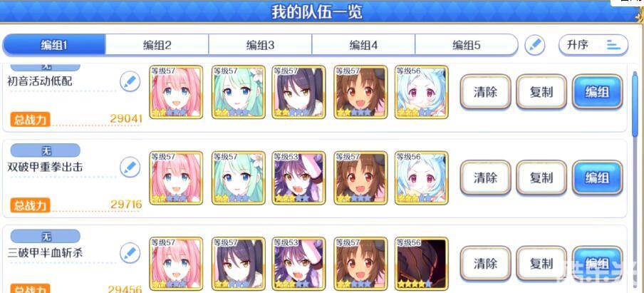Edit name of 双破甲重拳出击 team
This screenshot has width=644, height=293.
[130, 168]
